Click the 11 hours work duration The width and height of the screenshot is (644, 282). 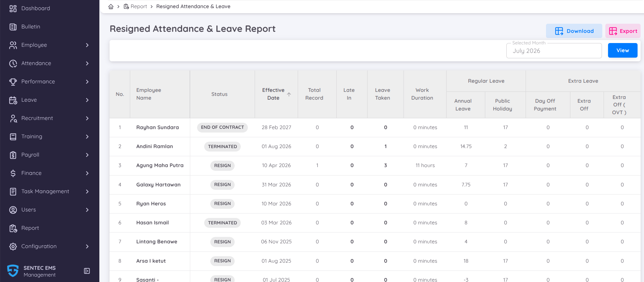(x=425, y=165)
